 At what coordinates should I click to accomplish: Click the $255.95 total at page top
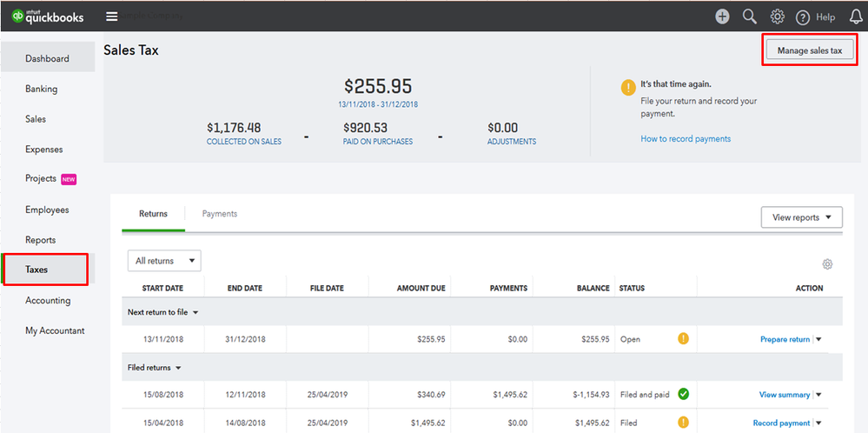click(x=378, y=86)
